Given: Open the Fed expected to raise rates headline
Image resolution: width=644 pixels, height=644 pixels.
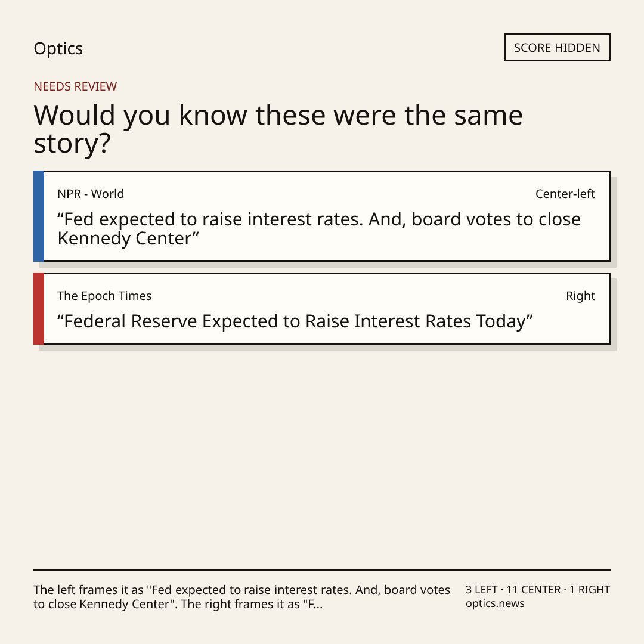Looking at the screenshot, I should pos(319,229).
